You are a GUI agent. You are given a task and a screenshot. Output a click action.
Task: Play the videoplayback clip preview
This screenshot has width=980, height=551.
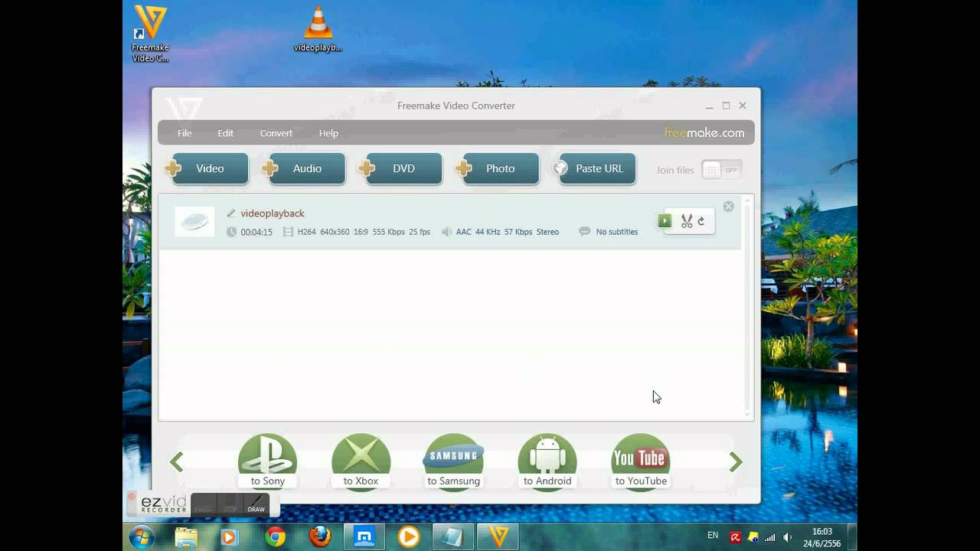pos(665,221)
